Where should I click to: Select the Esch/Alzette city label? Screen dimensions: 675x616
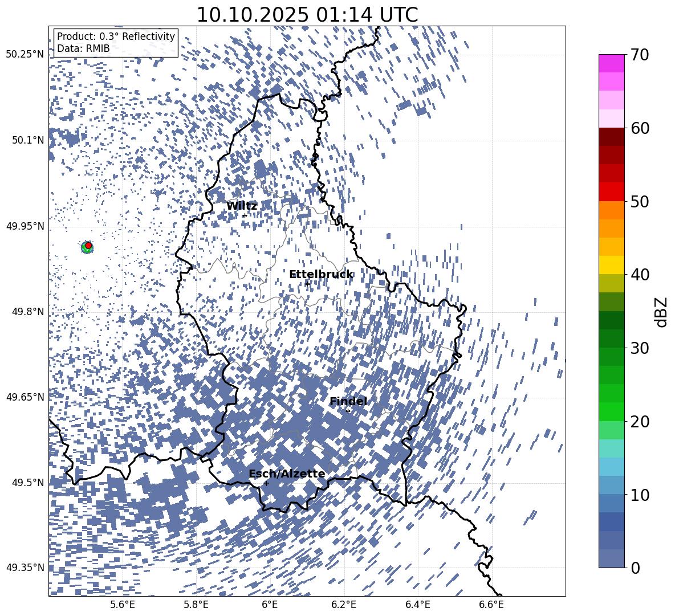click(x=287, y=474)
